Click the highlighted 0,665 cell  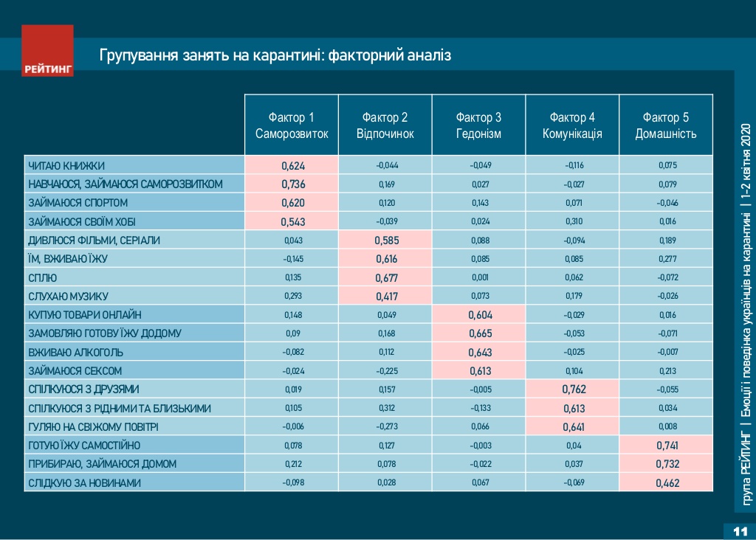[479, 334]
